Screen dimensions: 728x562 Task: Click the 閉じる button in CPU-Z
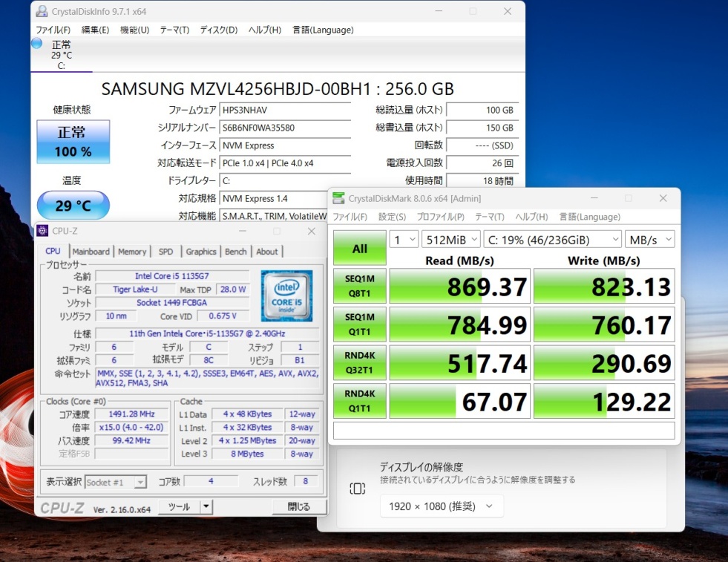[x=298, y=506]
